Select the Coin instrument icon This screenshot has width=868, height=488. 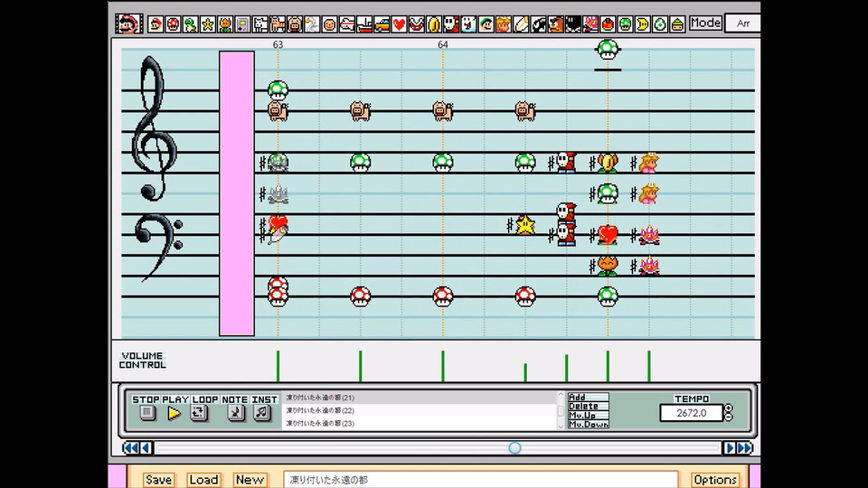(434, 24)
